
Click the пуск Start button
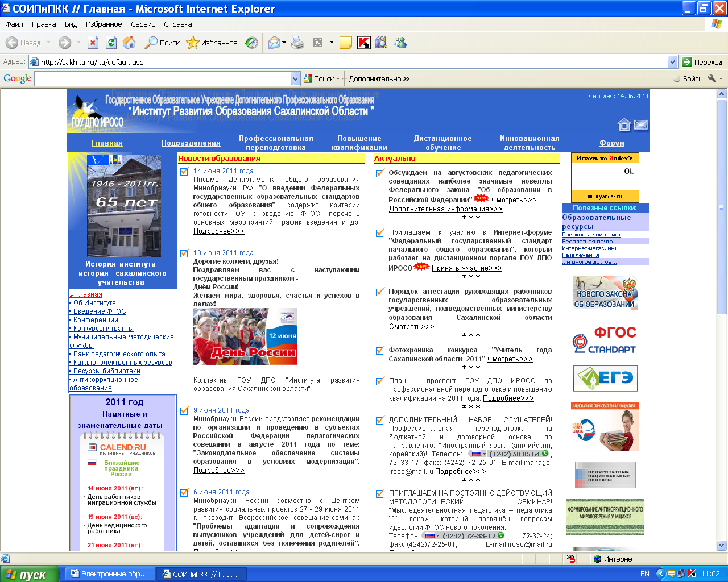pos(29,574)
